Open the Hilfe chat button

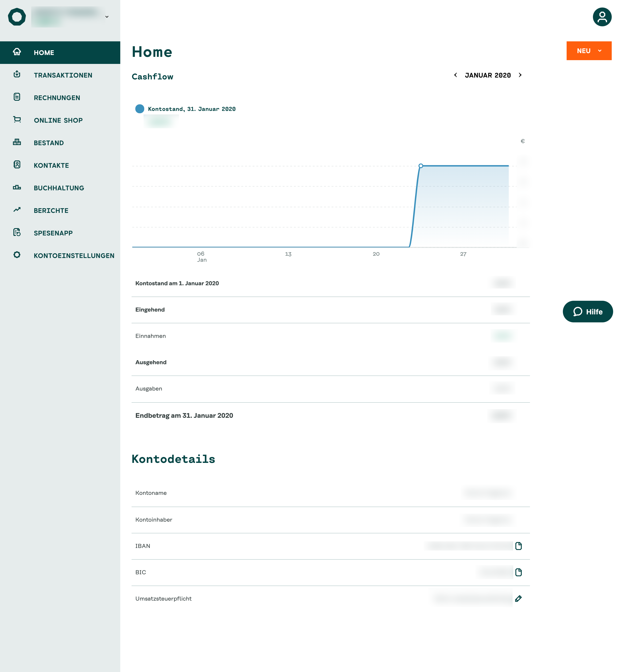click(588, 312)
